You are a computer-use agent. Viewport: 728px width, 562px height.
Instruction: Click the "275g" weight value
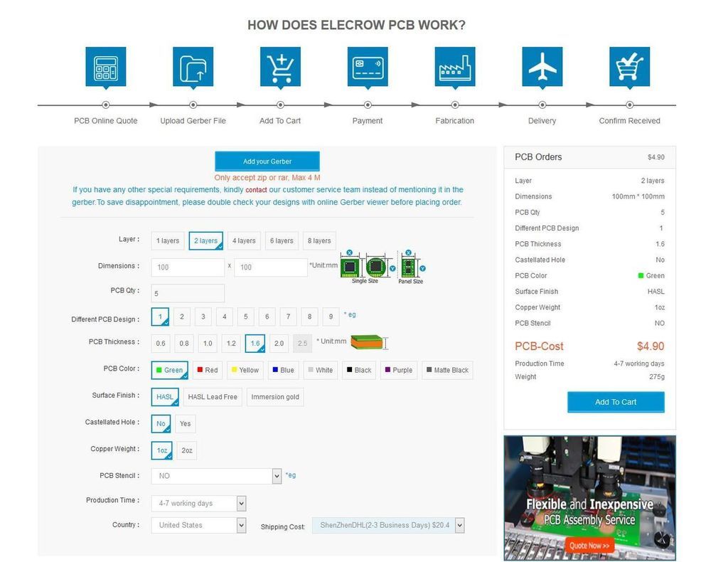point(656,376)
